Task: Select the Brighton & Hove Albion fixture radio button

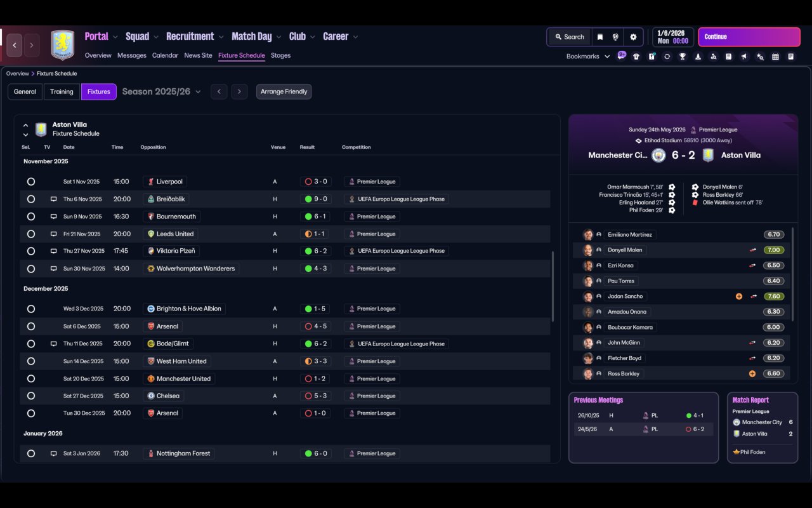Action: coord(31,309)
